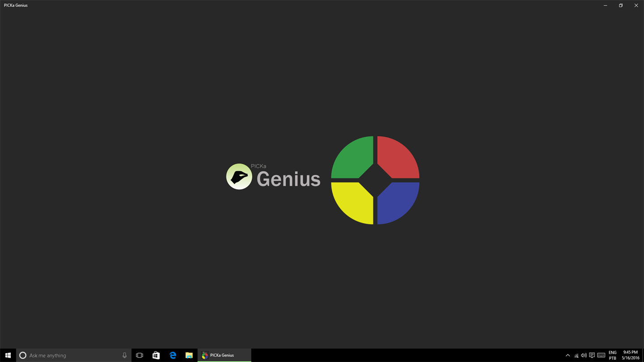Open the Windows Start menu

[8, 355]
